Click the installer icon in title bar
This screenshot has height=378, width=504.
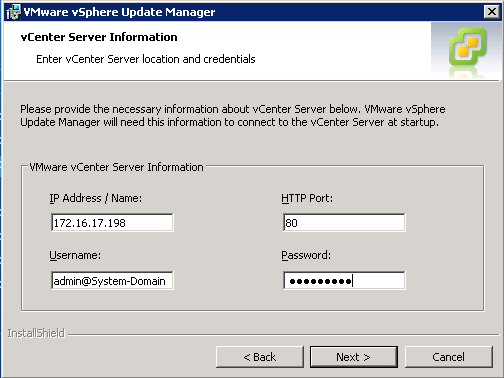[x=13, y=12]
